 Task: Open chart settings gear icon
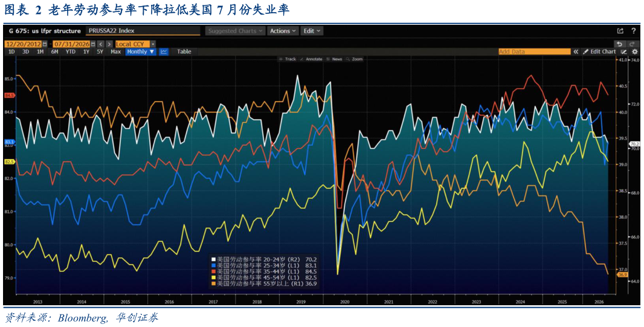click(x=634, y=52)
